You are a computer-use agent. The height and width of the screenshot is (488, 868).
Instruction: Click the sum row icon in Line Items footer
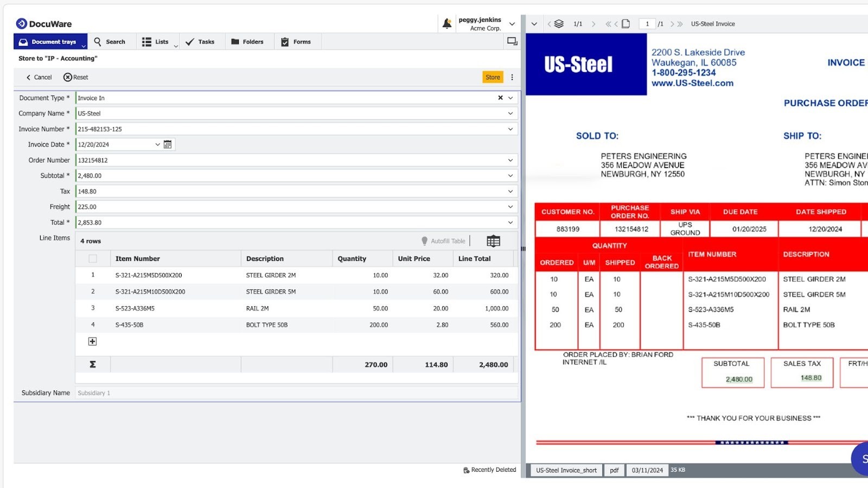(93, 364)
